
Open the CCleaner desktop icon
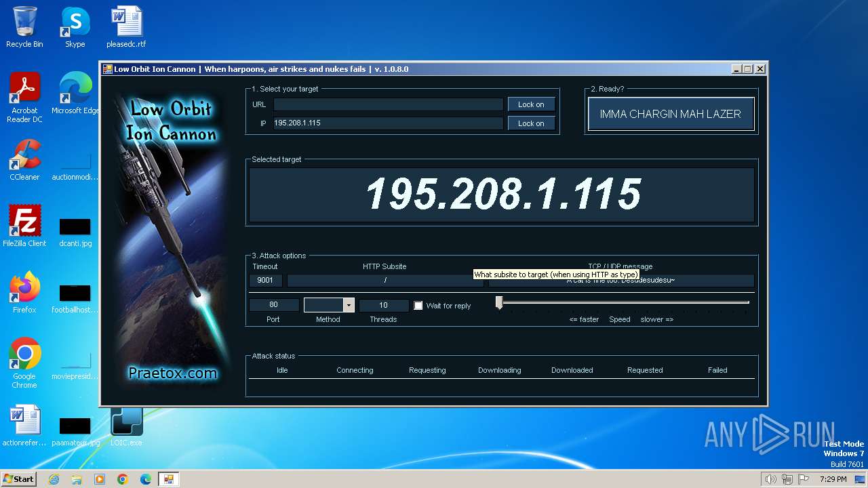tap(24, 160)
